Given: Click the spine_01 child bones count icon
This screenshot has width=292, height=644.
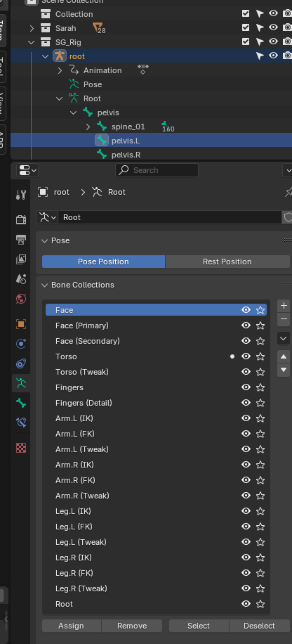Looking at the screenshot, I should (x=167, y=127).
